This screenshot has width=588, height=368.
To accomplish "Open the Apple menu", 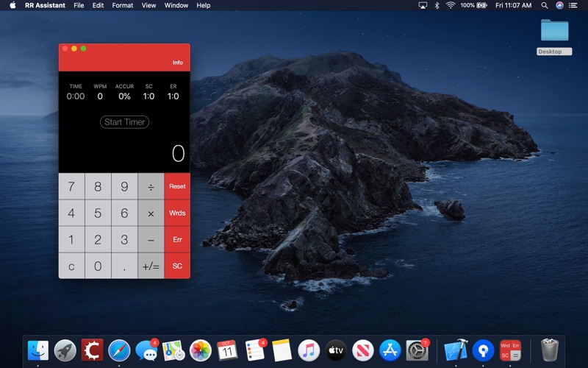I will click(x=12, y=5).
